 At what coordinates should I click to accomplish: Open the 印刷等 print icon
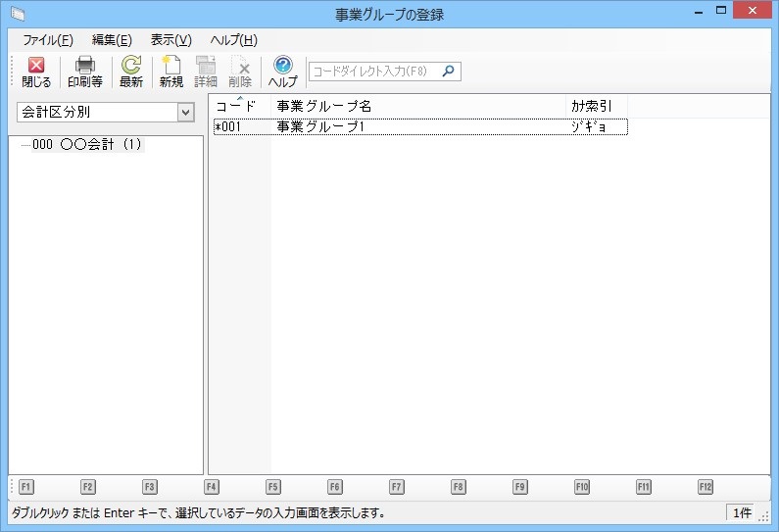pyautogui.click(x=85, y=72)
